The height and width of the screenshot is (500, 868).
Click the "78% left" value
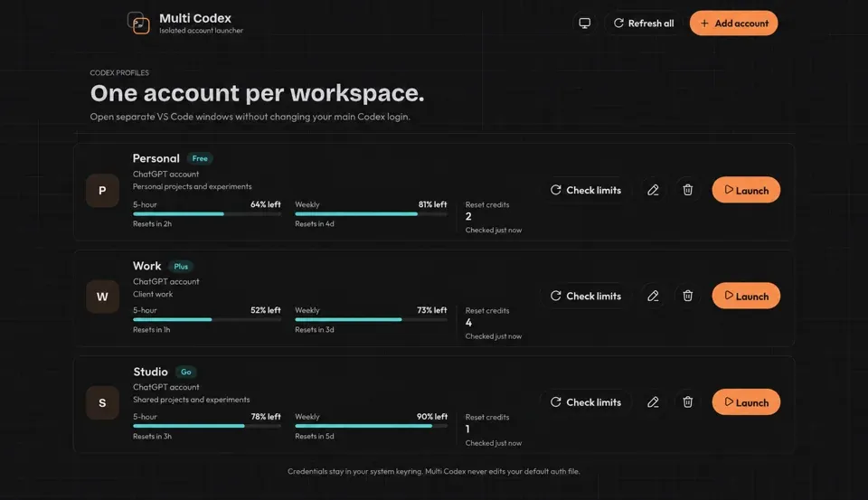[266, 417]
